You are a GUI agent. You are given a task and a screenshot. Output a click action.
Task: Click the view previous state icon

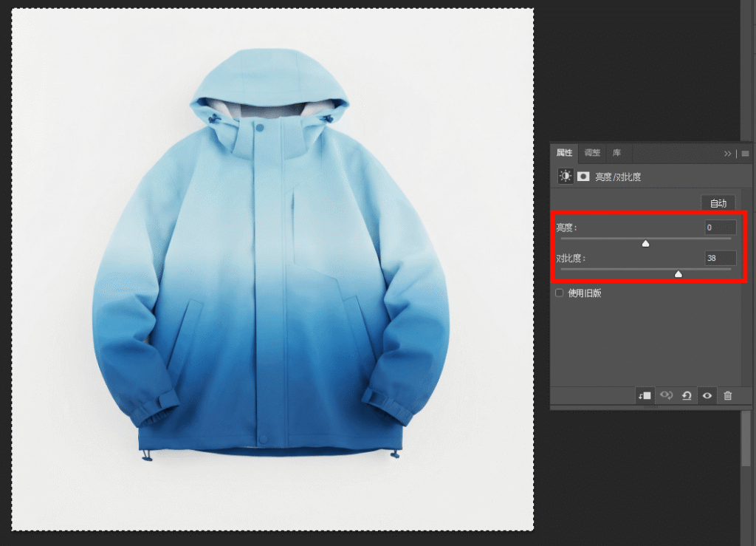tap(666, 396)
